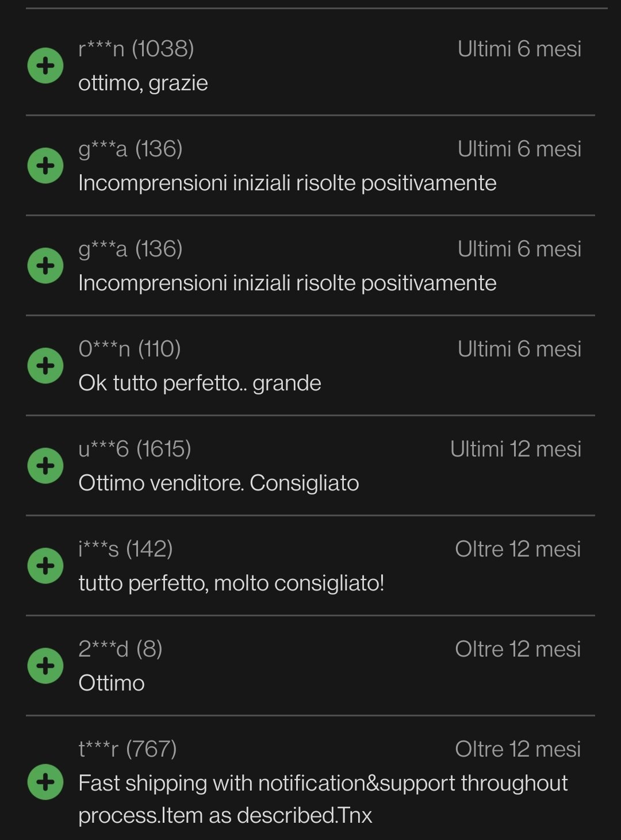This screenshot has height=840, width=621.
Task: Open reviewer 0***n (110) profile
Action: [x=130, y=349]
